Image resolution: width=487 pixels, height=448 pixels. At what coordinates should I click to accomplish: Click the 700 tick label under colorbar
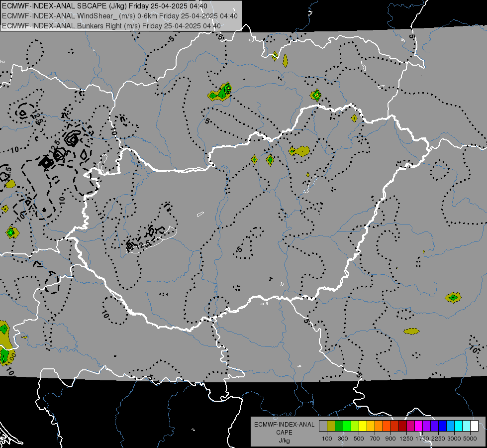point(375,439)
